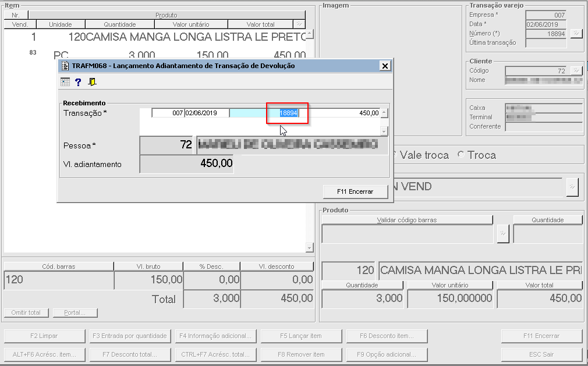Click ALT+F6 Acrésc. item button

pyautogui.click(x=44, y=354)
